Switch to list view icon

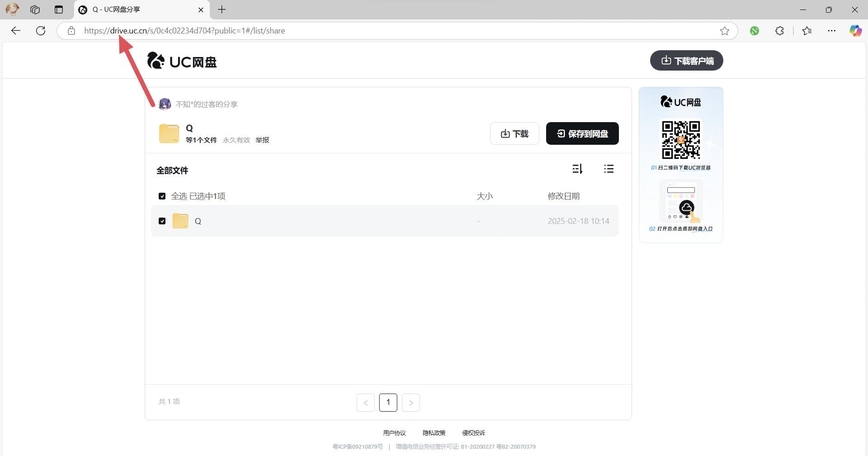coord(609,169)
